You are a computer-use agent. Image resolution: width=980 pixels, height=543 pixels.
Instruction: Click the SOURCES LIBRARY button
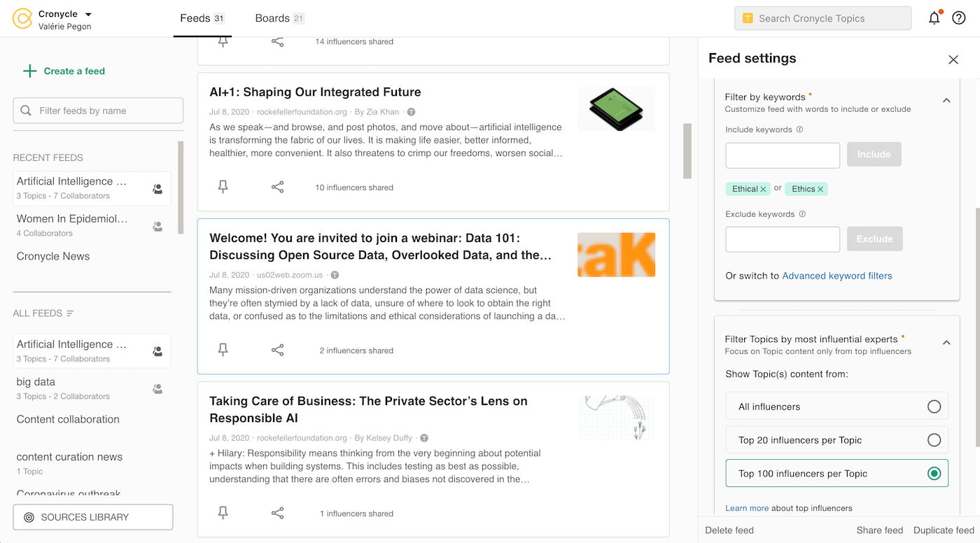(x=93, y=517)
